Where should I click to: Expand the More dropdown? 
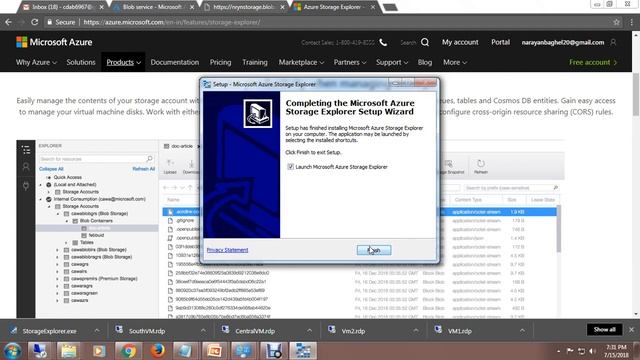click(455, 62)
